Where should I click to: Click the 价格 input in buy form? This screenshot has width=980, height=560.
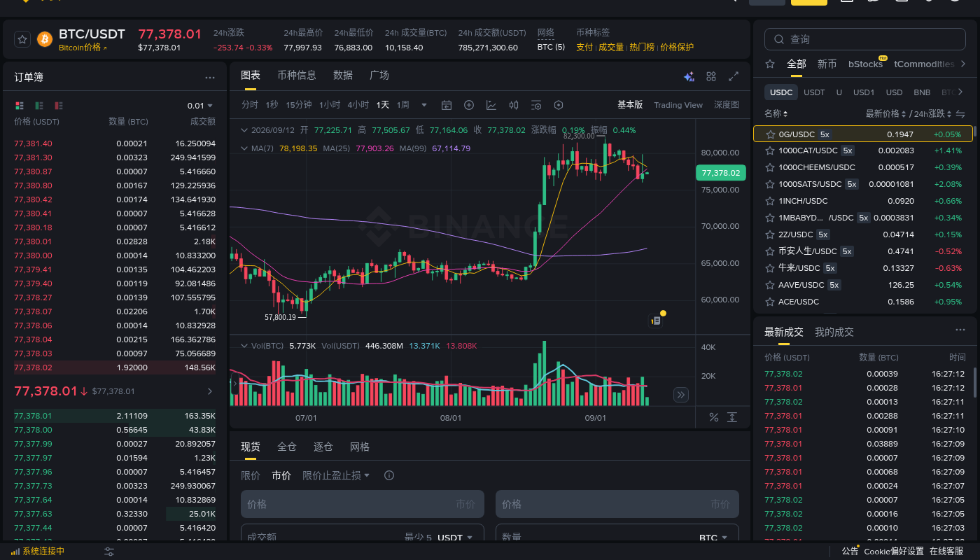pyautogui.click(x=363, y=504)
